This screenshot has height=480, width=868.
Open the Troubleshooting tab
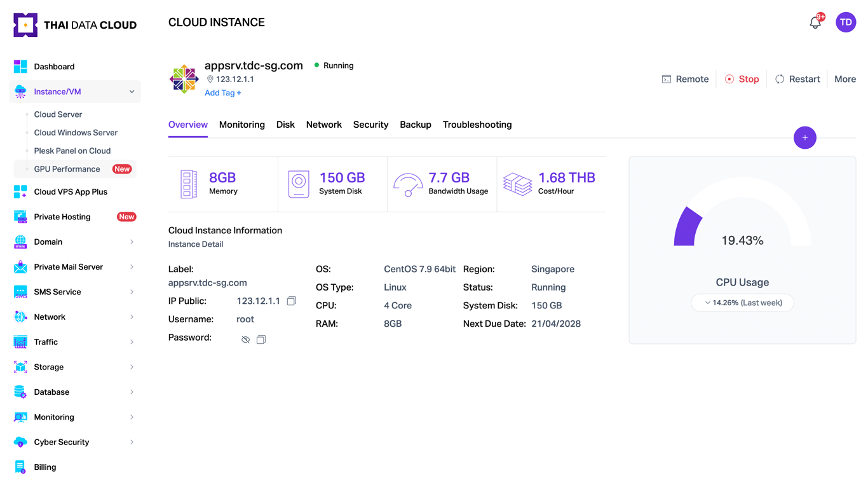(477, 125)
